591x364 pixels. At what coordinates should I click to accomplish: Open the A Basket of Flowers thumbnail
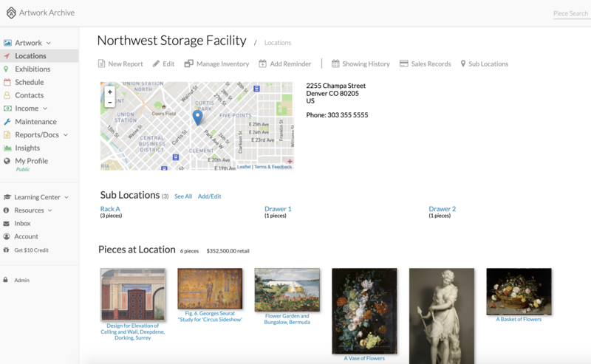pyautogui.click(x=519, y=292)
